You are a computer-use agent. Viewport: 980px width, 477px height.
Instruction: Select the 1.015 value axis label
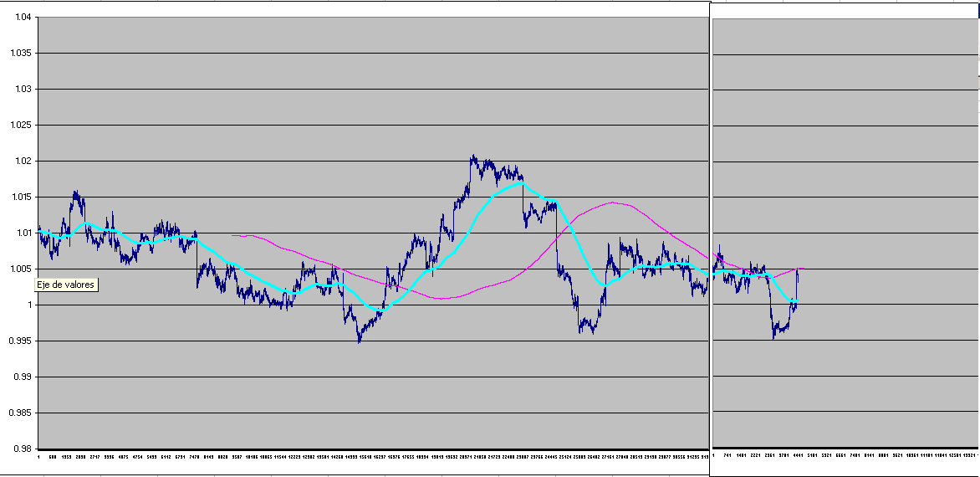(x=21, y=197)
